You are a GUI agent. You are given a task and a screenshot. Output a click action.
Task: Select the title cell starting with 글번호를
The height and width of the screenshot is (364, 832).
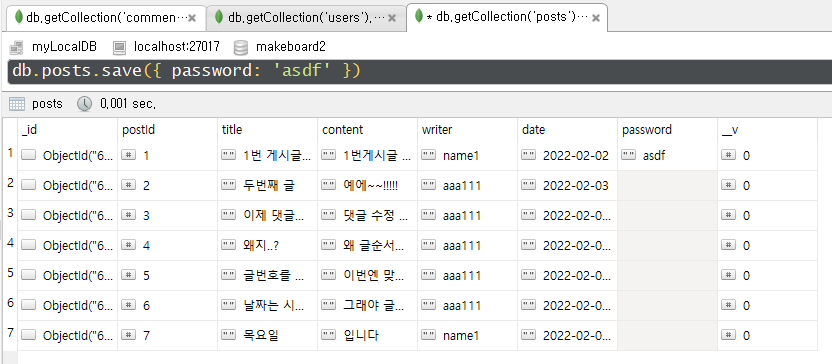tap(267, 275)
